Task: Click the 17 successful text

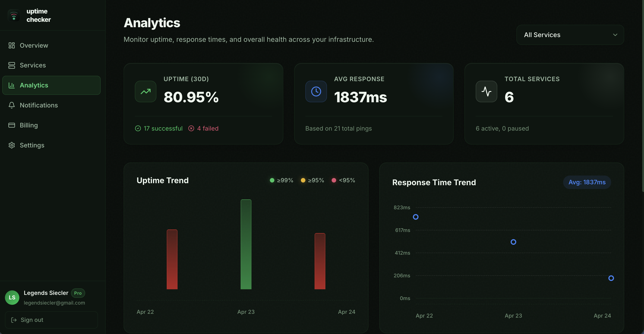Action: click(163, 129)
